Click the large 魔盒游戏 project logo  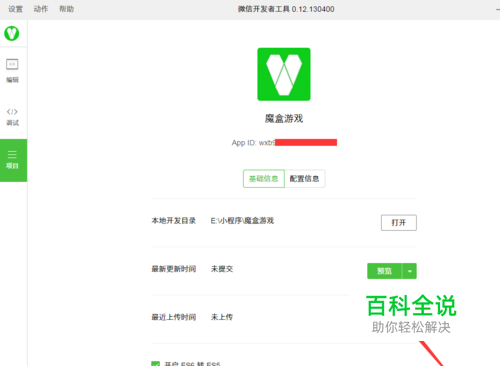click(284, 74)
